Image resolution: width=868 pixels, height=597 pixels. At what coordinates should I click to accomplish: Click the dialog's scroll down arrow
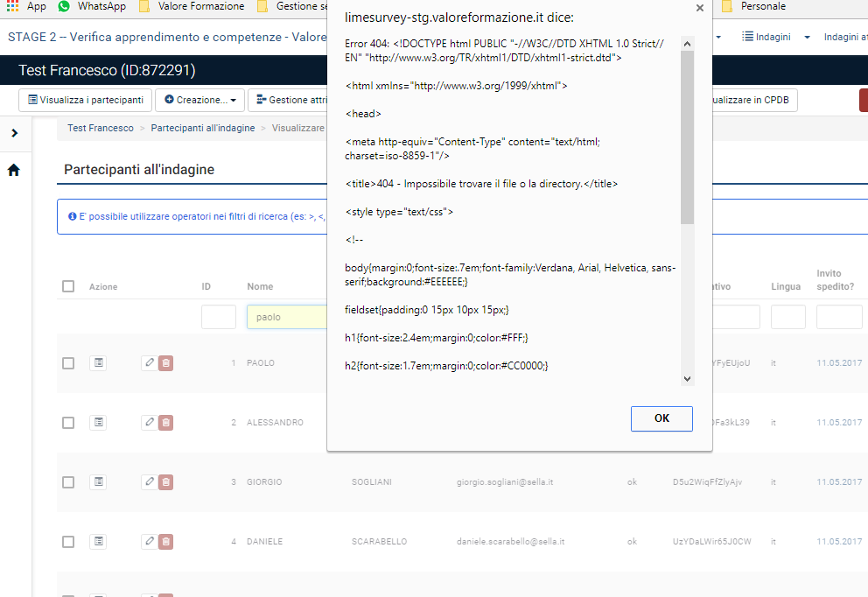pyautogui.click(x=687, y=378)
